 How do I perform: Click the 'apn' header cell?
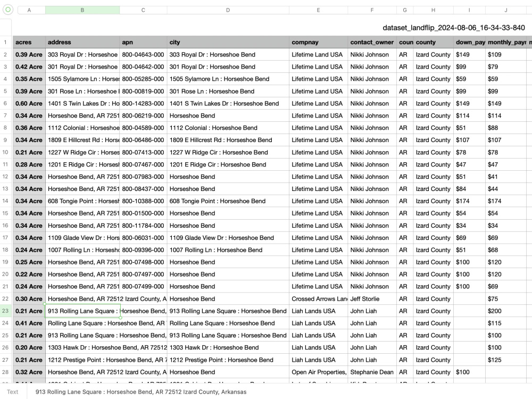click(143, 43)
